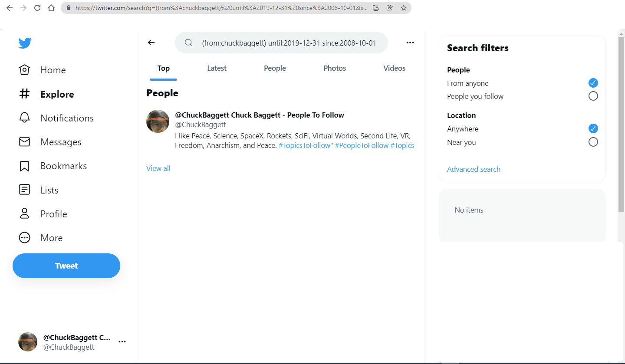Click the install app icon in address bar
This screenshot has width=625, height=364.
coord(376,8)
